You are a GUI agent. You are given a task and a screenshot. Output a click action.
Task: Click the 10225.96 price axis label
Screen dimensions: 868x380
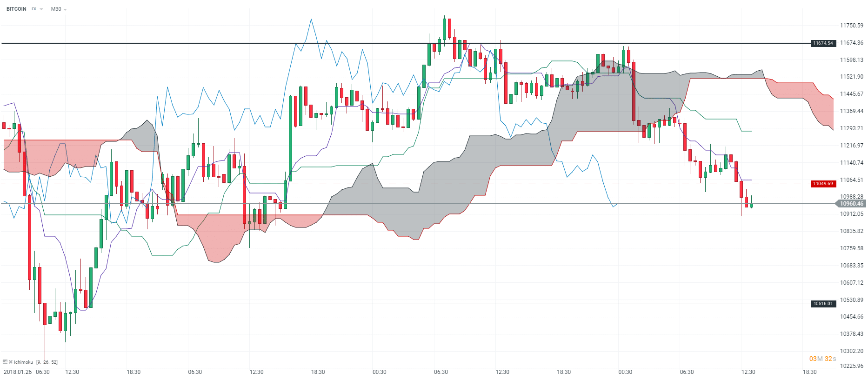coord(851,366)
